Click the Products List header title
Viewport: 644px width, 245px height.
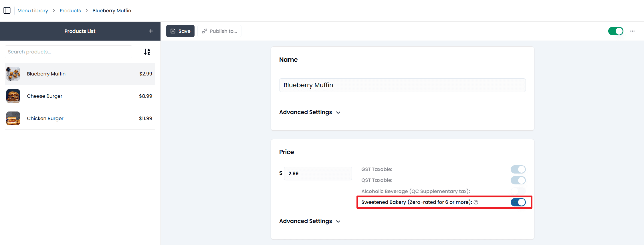coord(80,31)
